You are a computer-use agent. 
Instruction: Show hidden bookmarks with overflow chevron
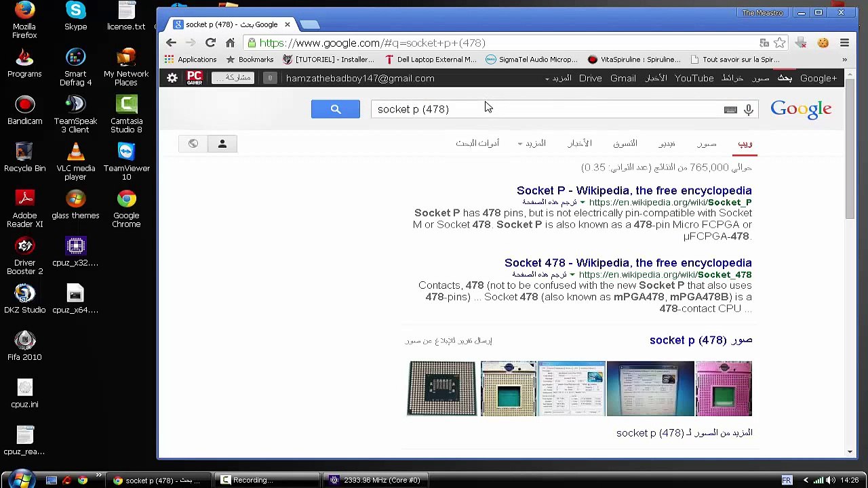point(844,60)
